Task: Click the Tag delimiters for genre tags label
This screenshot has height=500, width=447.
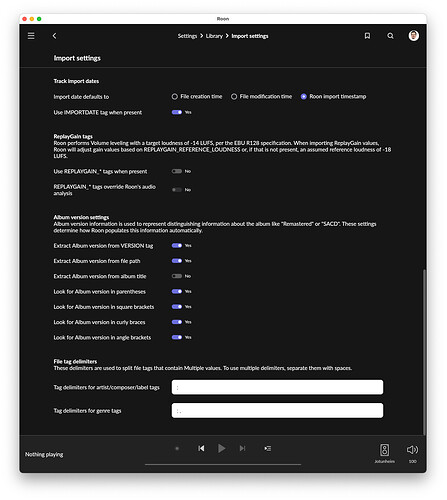Action: click(87, 411)
